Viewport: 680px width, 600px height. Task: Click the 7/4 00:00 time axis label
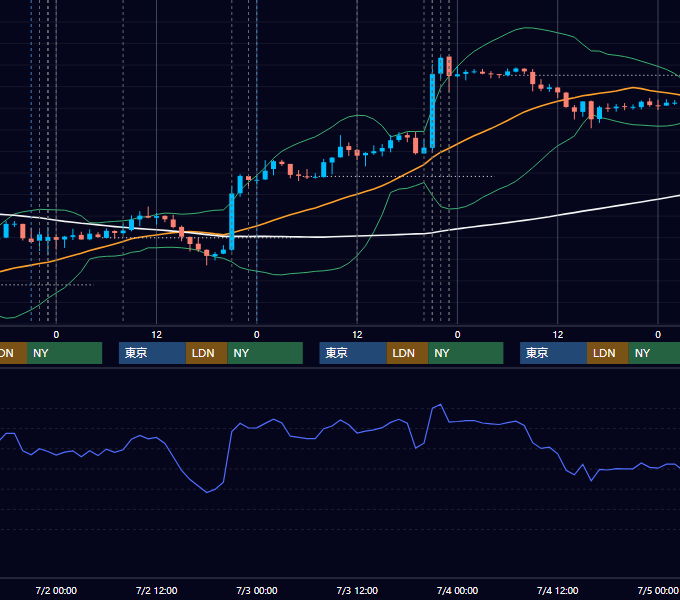click(x=457, y=590)
